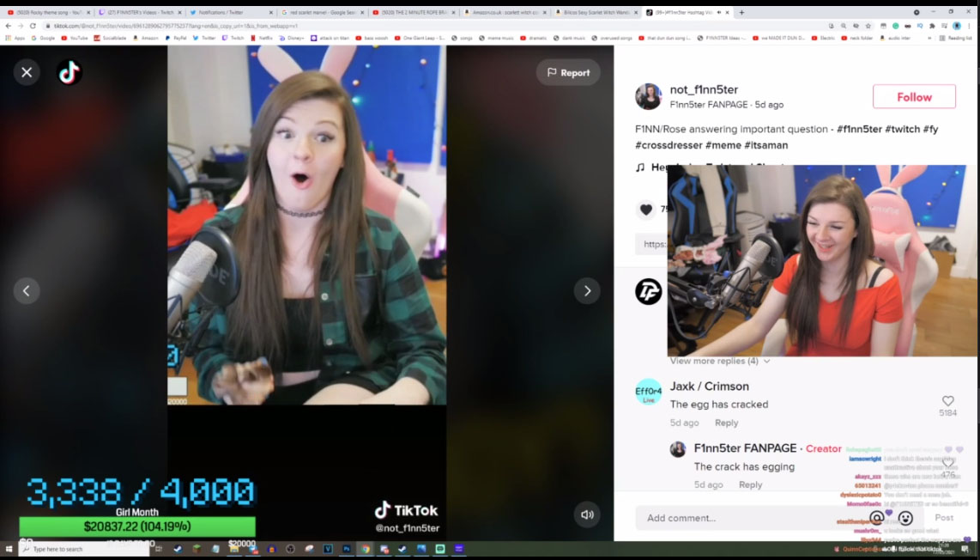This screenshot has width=980, height=560.
Task: Like the 'The egg has cracked' comment
Action: [947, 401]
